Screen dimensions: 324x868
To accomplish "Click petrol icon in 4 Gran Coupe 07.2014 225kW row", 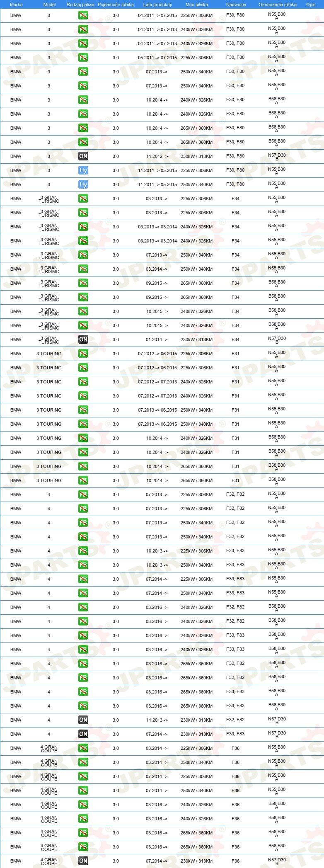I will [83, 776].
